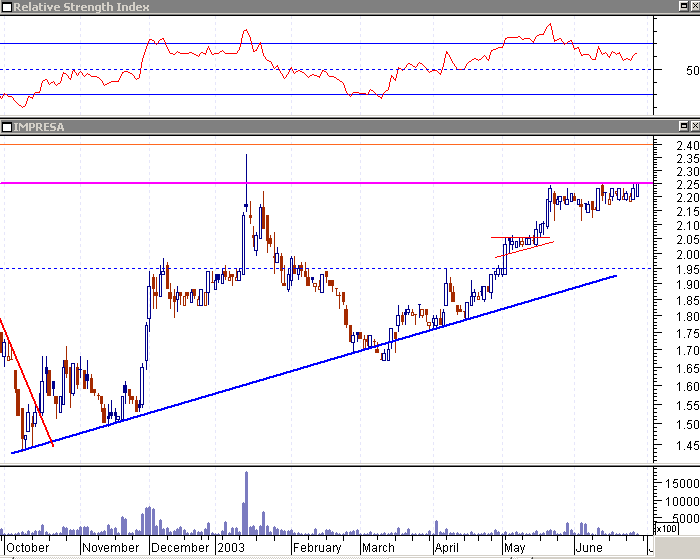Click the 1.45 price axis label
Image resolution: width=700 pixels, height=559 pixels.
pos(688,445)
